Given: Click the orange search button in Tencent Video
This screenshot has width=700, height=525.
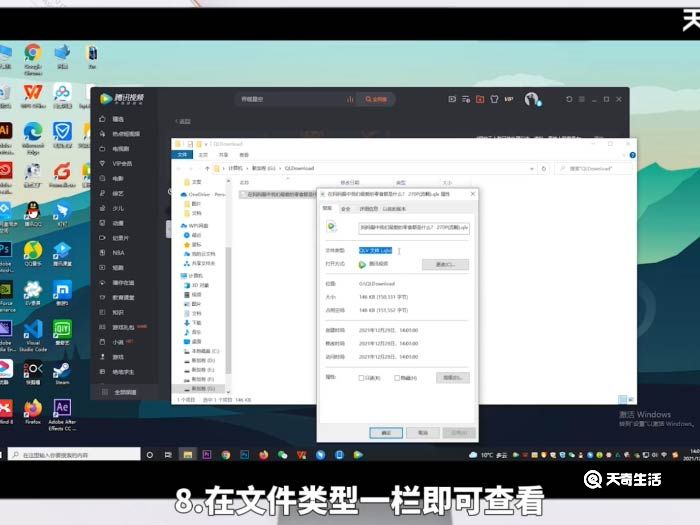Looking at the screenshot, I should pyautogui.click(x=376, y=99).
